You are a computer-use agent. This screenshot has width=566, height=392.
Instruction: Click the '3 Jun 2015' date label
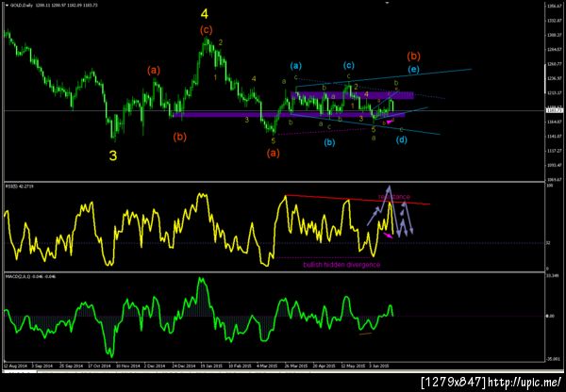pyautogui.click(x=380, y=366)
